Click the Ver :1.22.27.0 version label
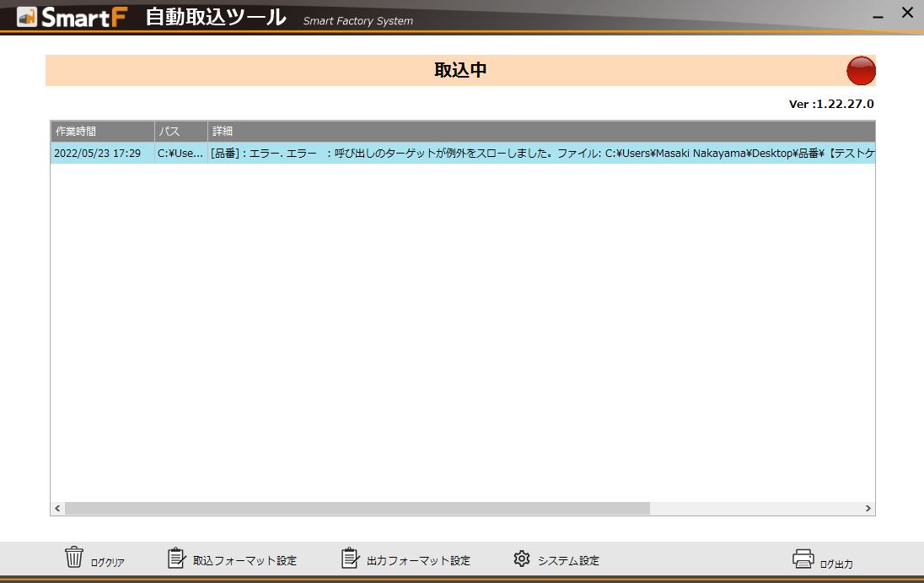Image resolution: width=924 pixels, height=583 pixels. coord(831,104)
